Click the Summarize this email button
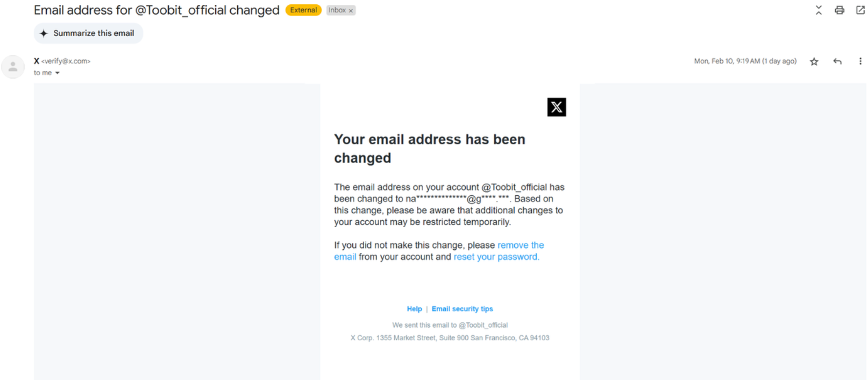 point(88,33)
